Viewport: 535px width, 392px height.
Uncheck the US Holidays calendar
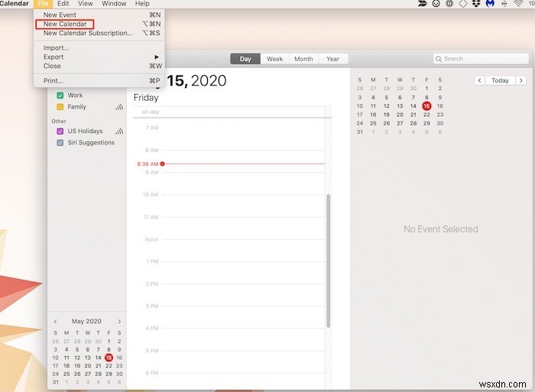click(60, 131)
